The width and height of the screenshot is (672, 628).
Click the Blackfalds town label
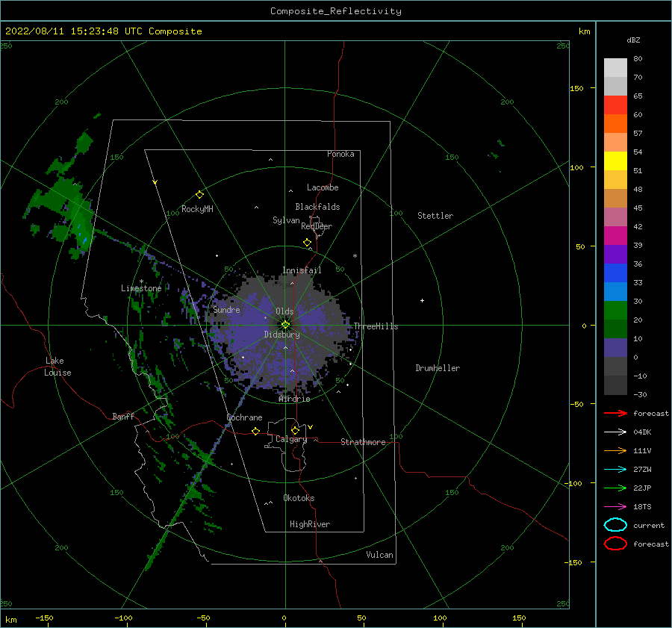click(317, 207)
